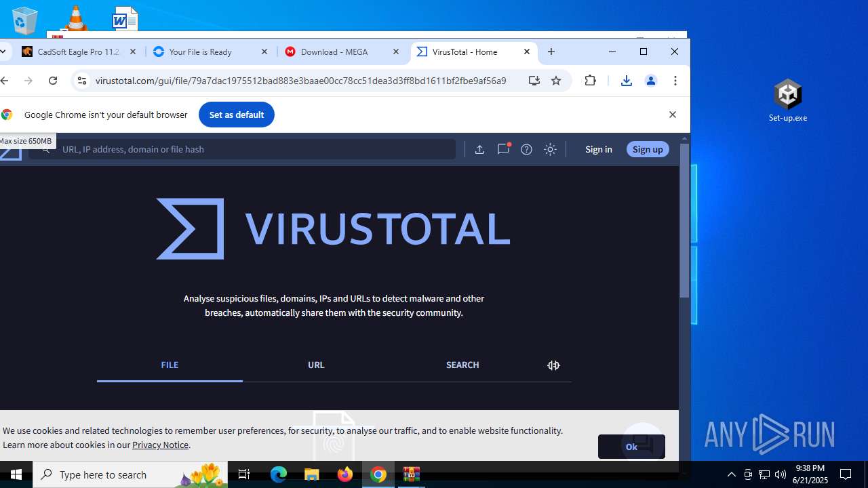Switch to Download - MEGA tab
Image resolution: width=868 pixels, height=488 pixels.
(342, 52)
